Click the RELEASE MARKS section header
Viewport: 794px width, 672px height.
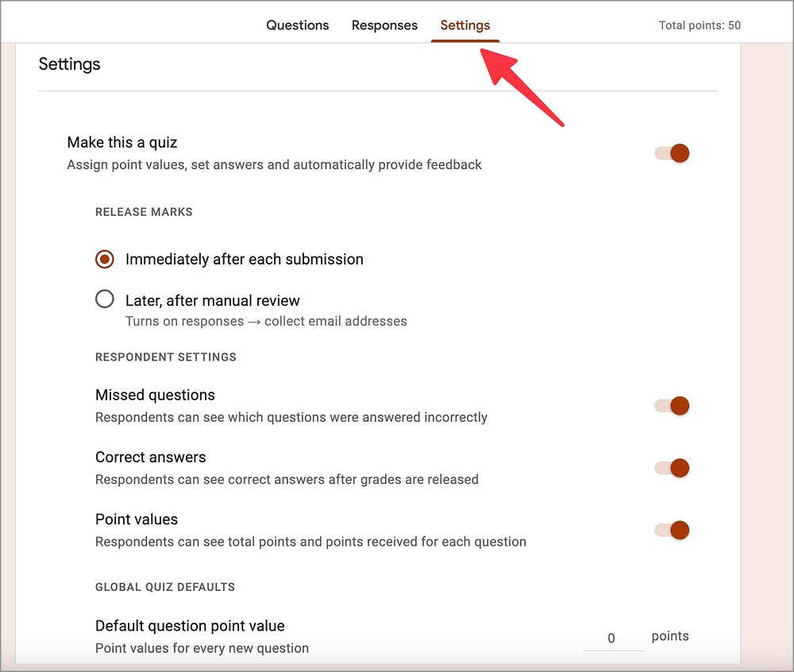click(144, 212)
